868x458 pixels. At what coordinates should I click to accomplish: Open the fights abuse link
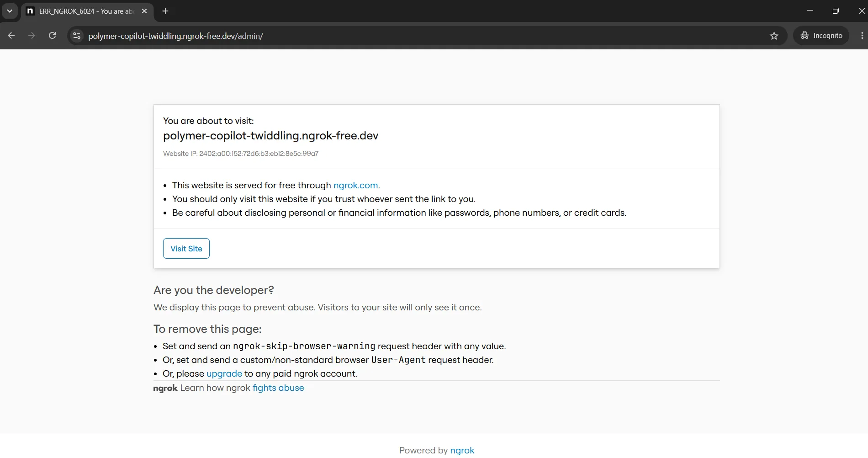coord(278,388)
